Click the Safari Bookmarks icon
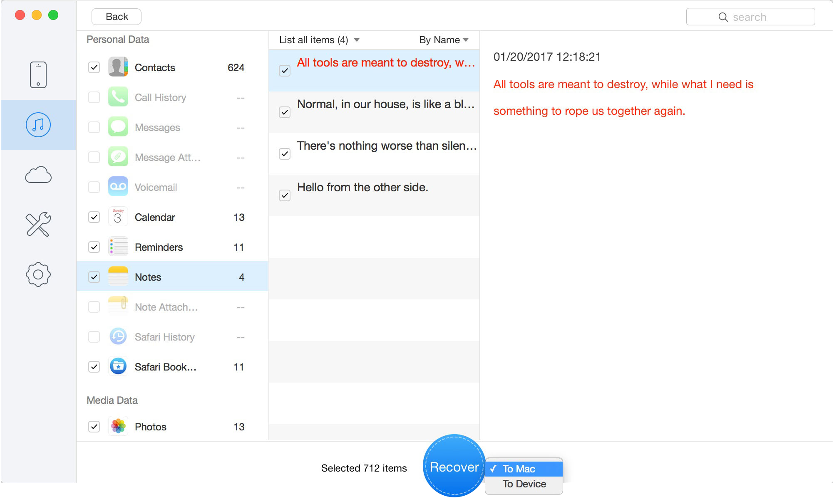 pyautogui.click(x=118, y=367)
